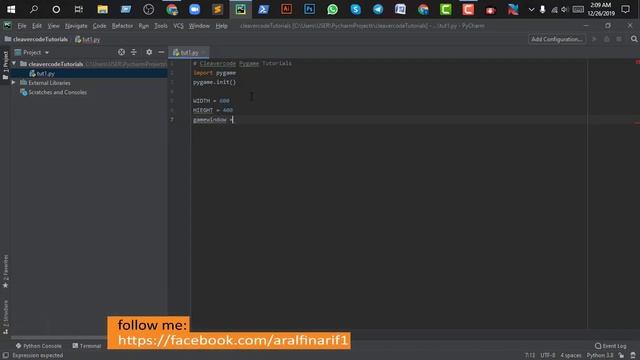Select Scratches and Consoles in tree

click(x=57, y=92)
